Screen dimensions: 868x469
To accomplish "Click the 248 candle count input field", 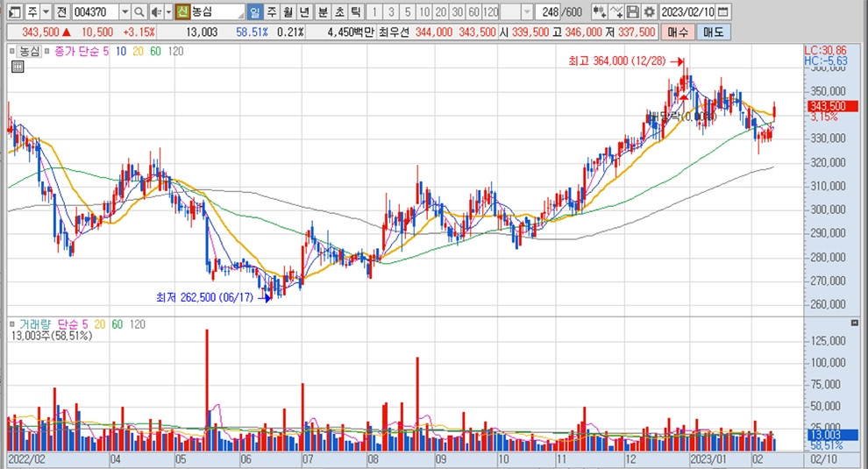I will (x=551, y=12).
